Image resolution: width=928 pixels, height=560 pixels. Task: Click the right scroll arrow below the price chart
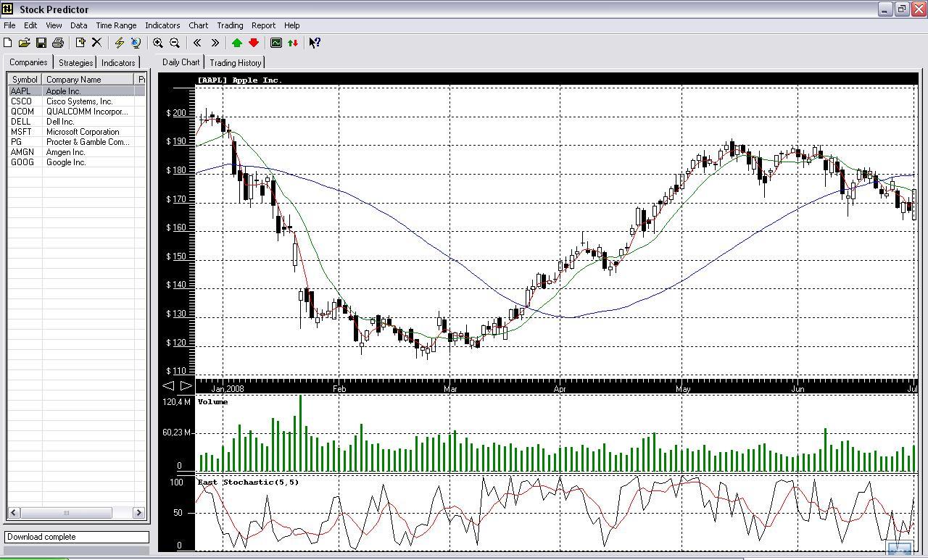[x=186, y=385]
